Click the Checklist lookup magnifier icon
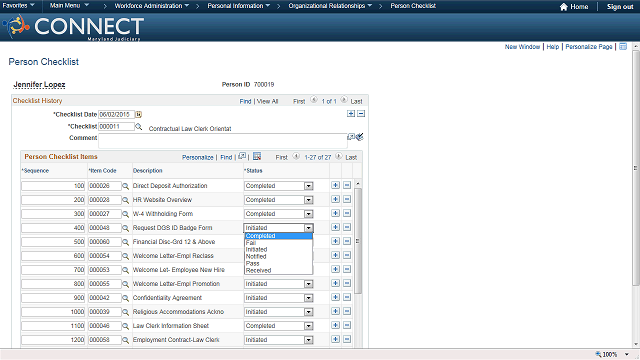 point(138,127)
